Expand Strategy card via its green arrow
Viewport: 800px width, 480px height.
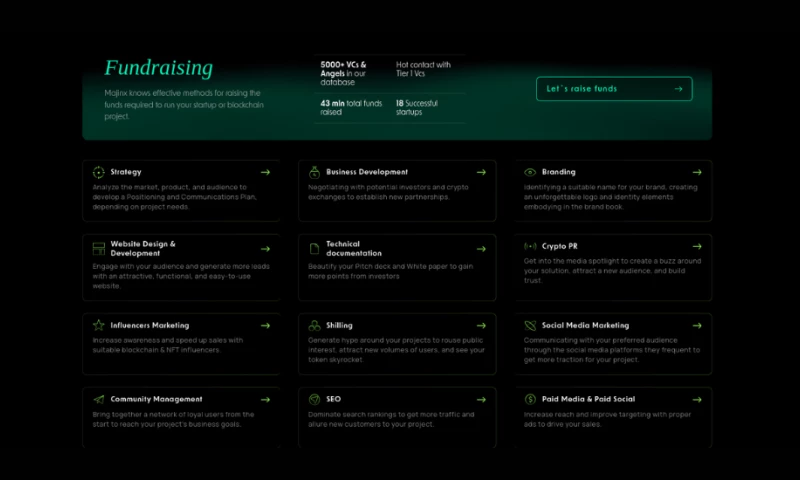click(265, 172)
